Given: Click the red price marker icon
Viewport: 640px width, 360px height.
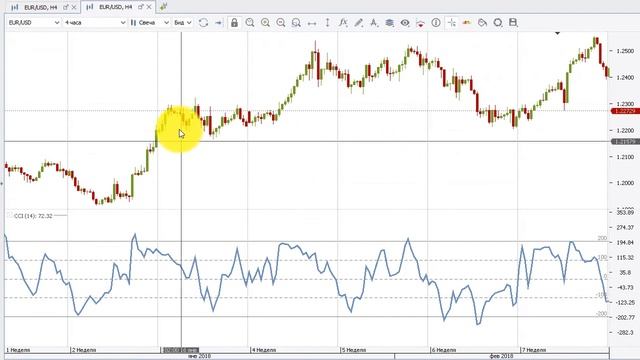Looking at the screenshot, I should click(420, 23).
